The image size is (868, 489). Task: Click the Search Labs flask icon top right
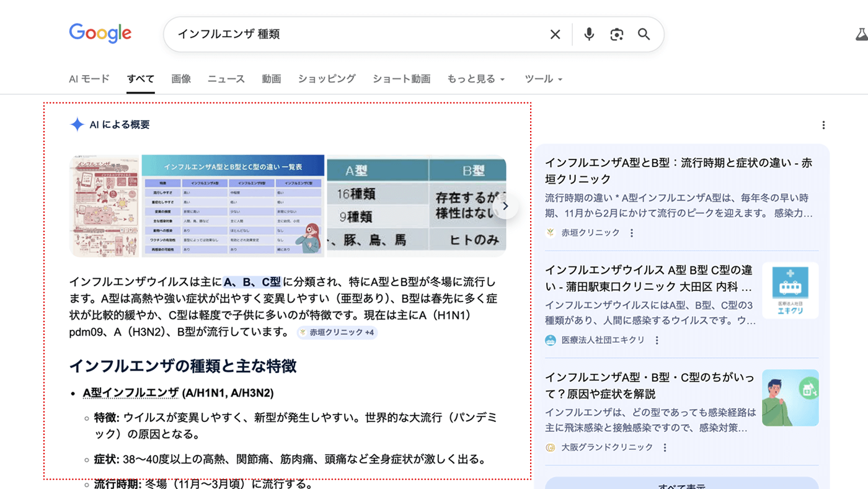point(860,34)
